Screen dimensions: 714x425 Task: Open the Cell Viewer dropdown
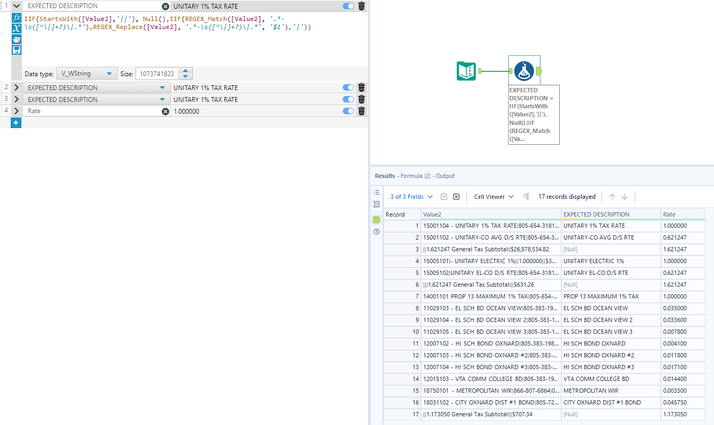(x=494, y=197)
